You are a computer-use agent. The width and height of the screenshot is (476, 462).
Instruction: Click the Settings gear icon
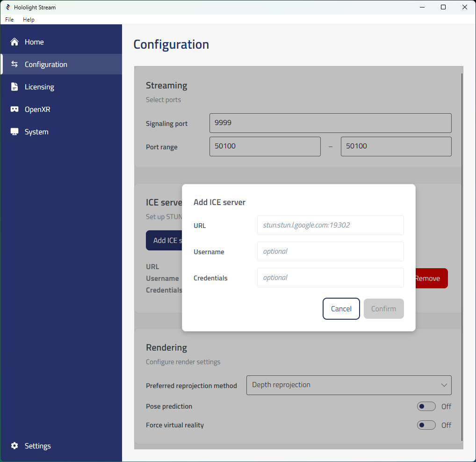click(14, 446)
